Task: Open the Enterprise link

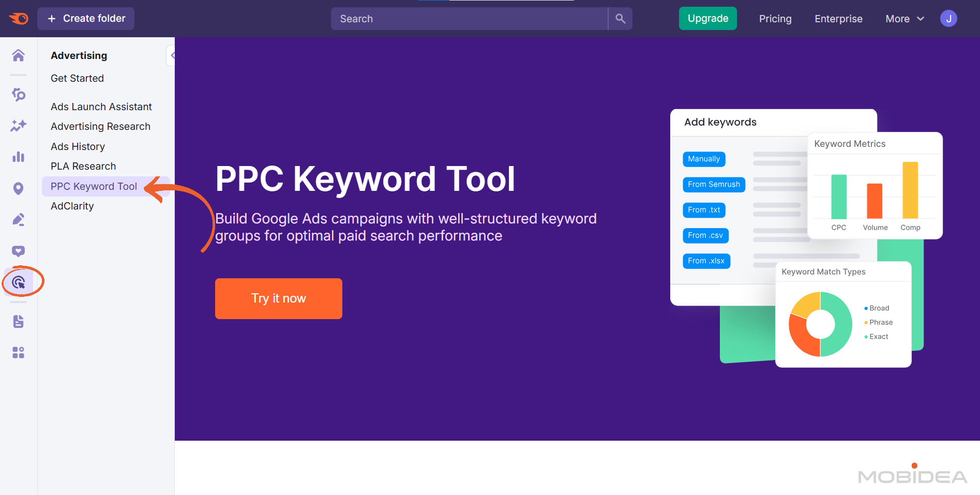Action: [x=838, y=19]
